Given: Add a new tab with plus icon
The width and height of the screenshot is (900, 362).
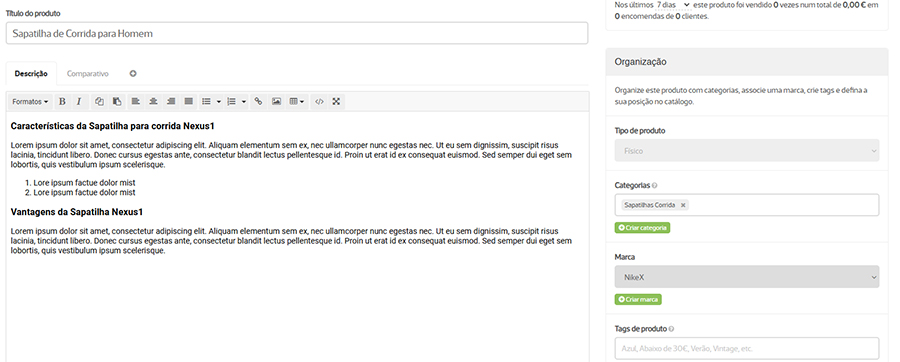Looking at the screenshot, I should click(133, 73).
